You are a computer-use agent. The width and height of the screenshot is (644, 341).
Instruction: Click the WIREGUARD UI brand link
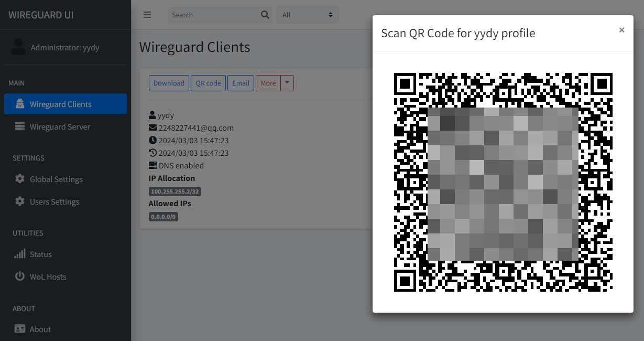click(41, 15)
